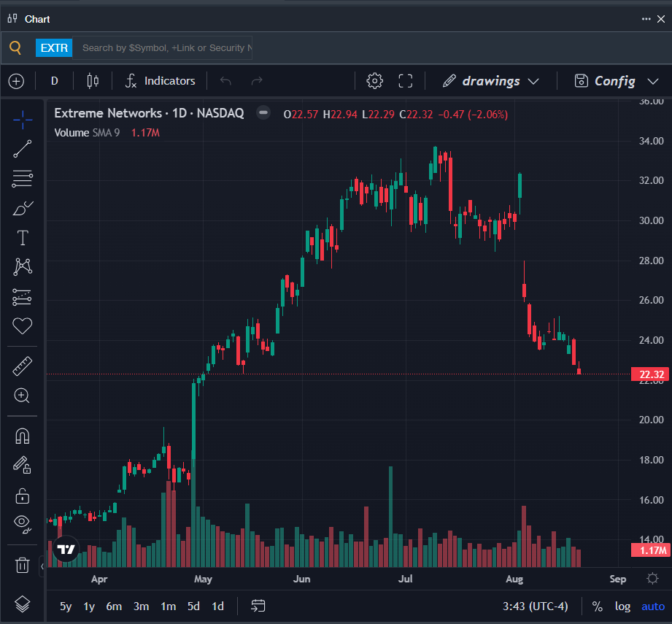Toggle hide all drawings eye icon
This screenshot has width=672, height=624.
[x=23, y=524]
